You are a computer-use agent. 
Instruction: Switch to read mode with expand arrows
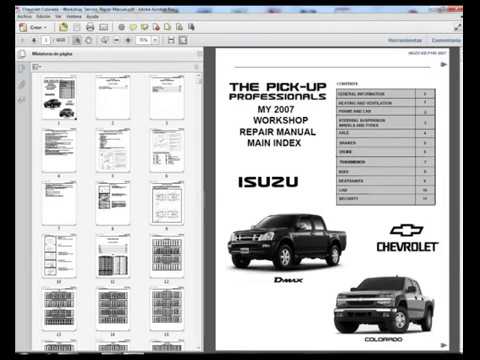click(458, 28)
